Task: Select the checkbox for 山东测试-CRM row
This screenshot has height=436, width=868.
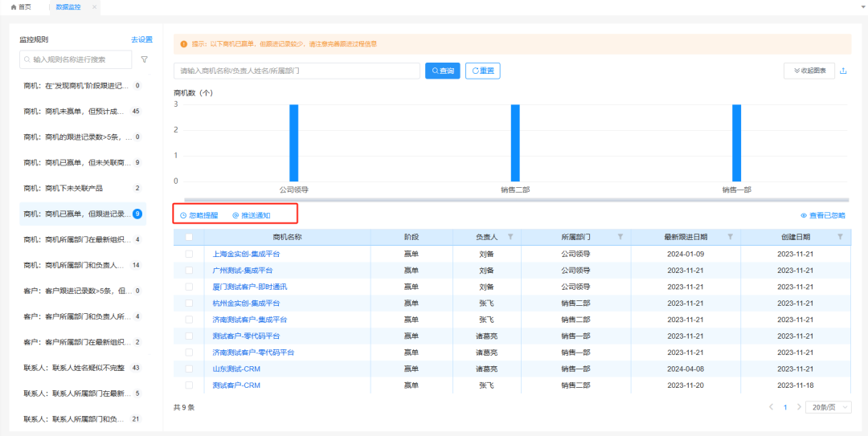Action: tap(189, 369)
